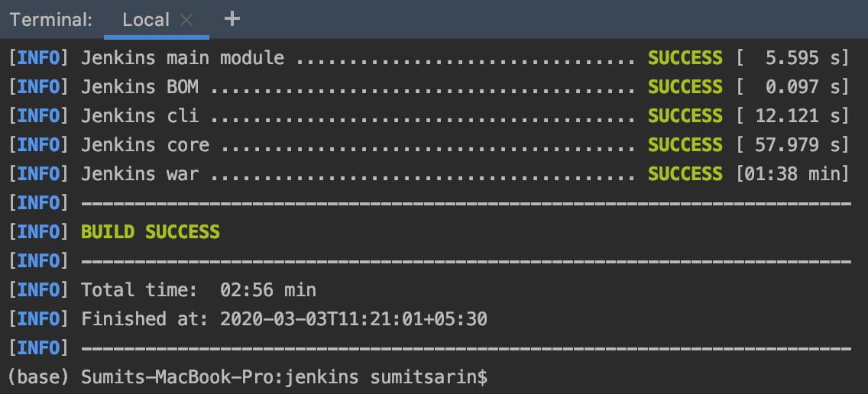
Task: Click the 01:38 min duration value
Action: 792,174
